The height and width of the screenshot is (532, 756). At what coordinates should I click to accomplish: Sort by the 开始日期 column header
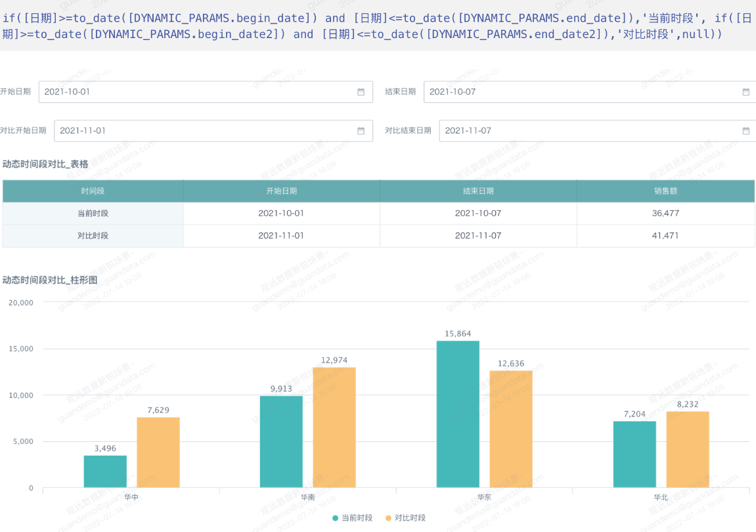(282, 191)
